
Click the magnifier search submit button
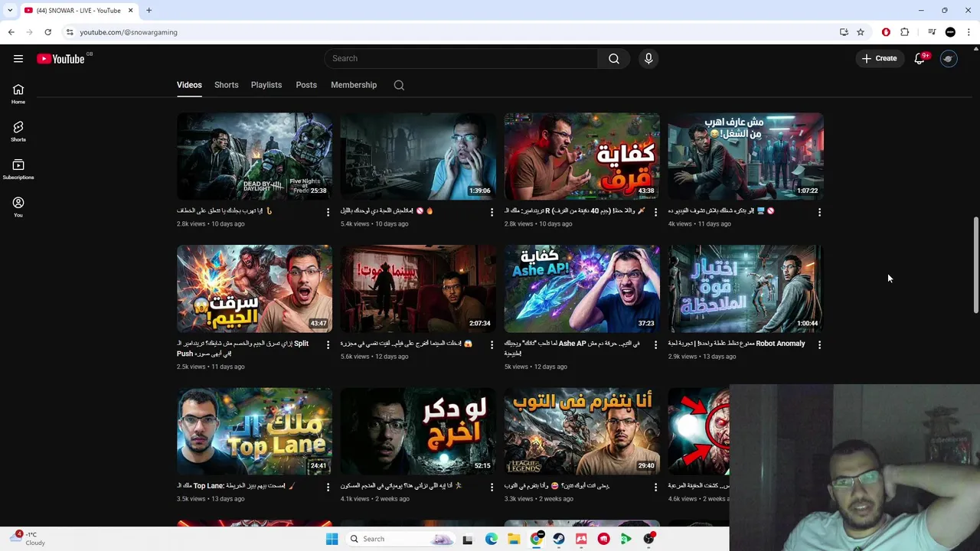(x=614, y=59)
